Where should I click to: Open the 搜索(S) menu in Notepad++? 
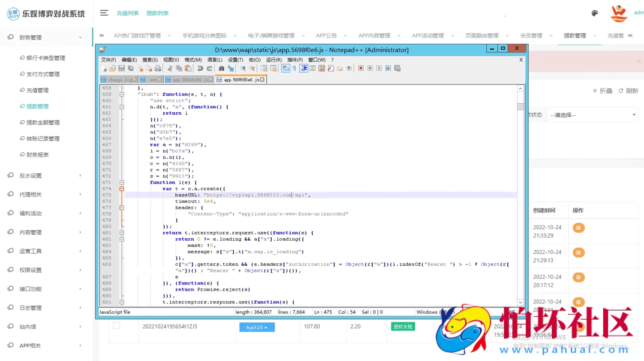(x=150, y=60)
